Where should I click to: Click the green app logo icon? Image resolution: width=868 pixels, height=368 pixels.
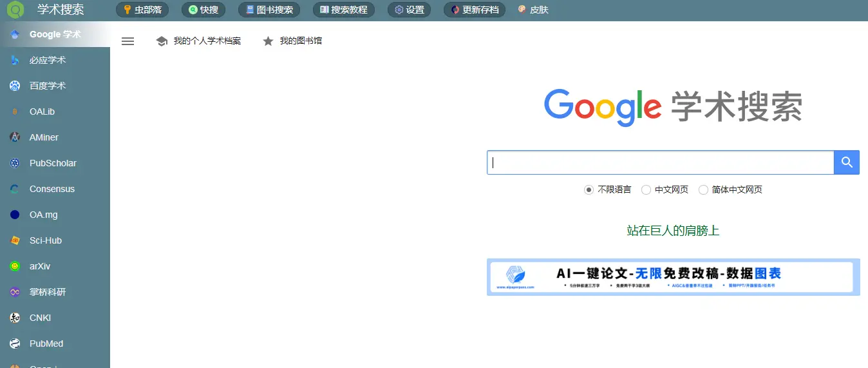coord(15,10)
